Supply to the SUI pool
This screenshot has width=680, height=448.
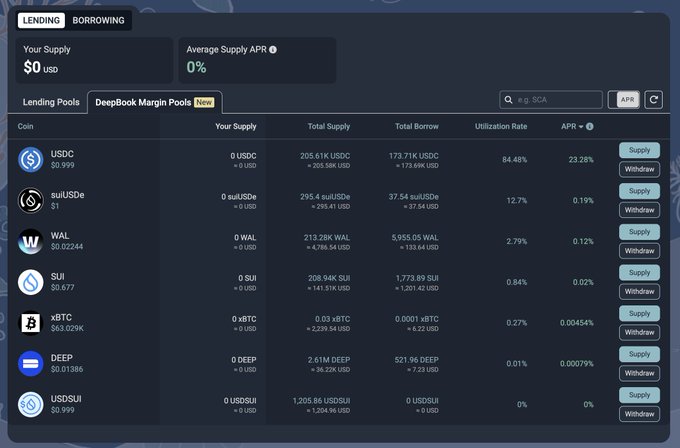point(639,272)
